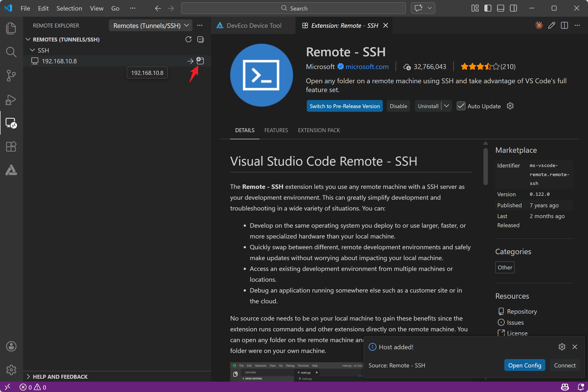Expand overflow menu ellipsis in menu bar
This screenshot has width=588, height=392.
133,8
